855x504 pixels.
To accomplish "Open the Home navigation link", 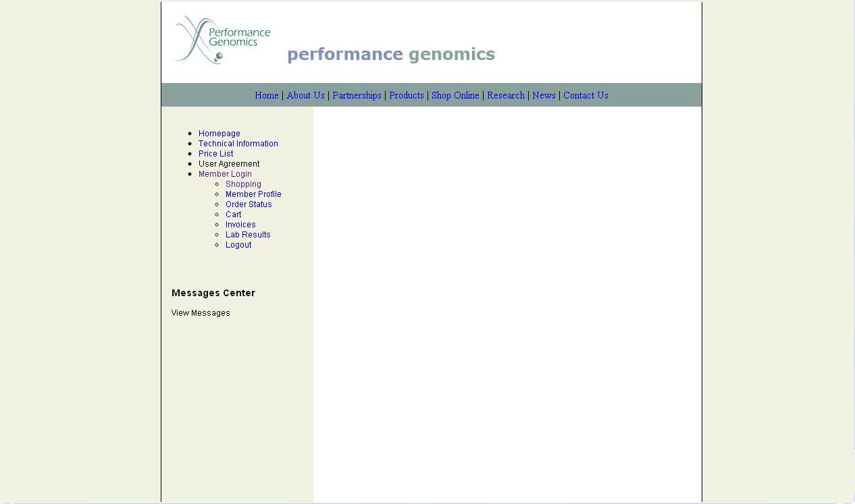I will pos(266,96).
